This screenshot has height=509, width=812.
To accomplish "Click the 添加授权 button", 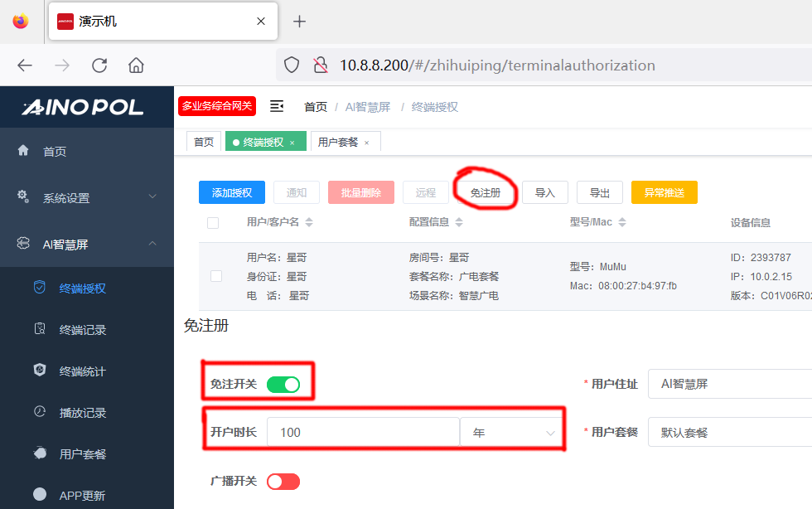I will click(x=231, y=192).
